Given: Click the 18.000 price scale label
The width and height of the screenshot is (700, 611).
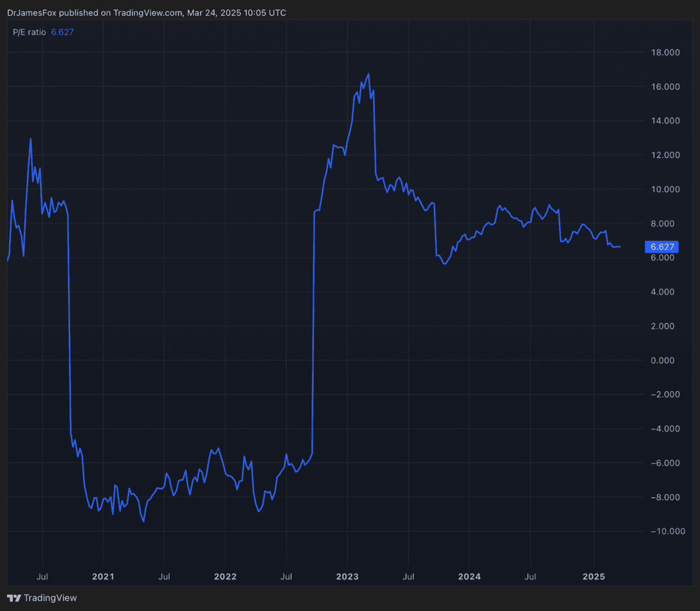Looking at the screenshot, I should 666,53.
